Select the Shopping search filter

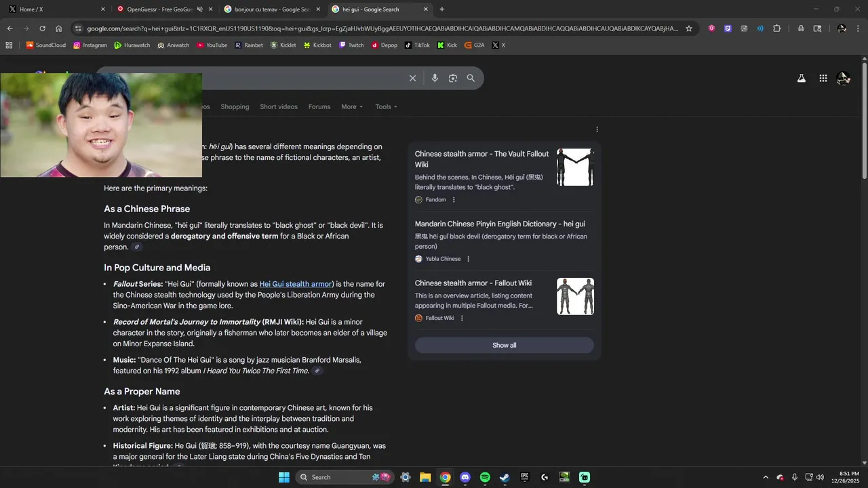pos(235,106)
